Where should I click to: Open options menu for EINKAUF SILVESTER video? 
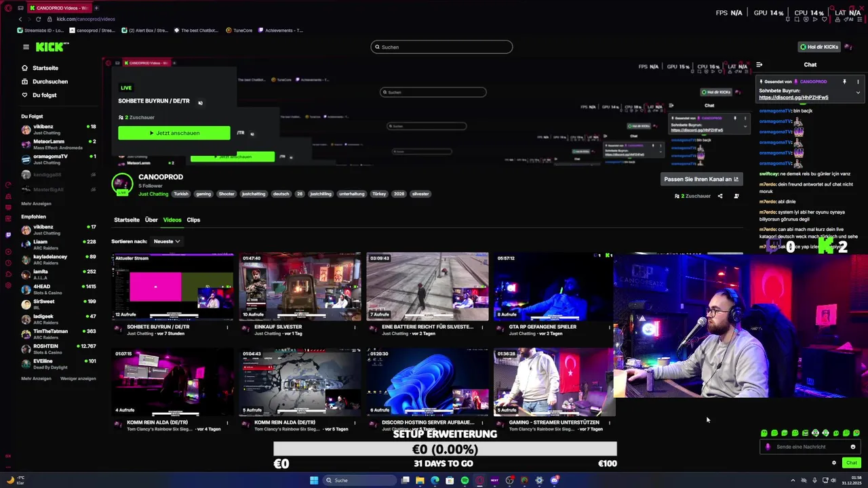coord(355,327)
